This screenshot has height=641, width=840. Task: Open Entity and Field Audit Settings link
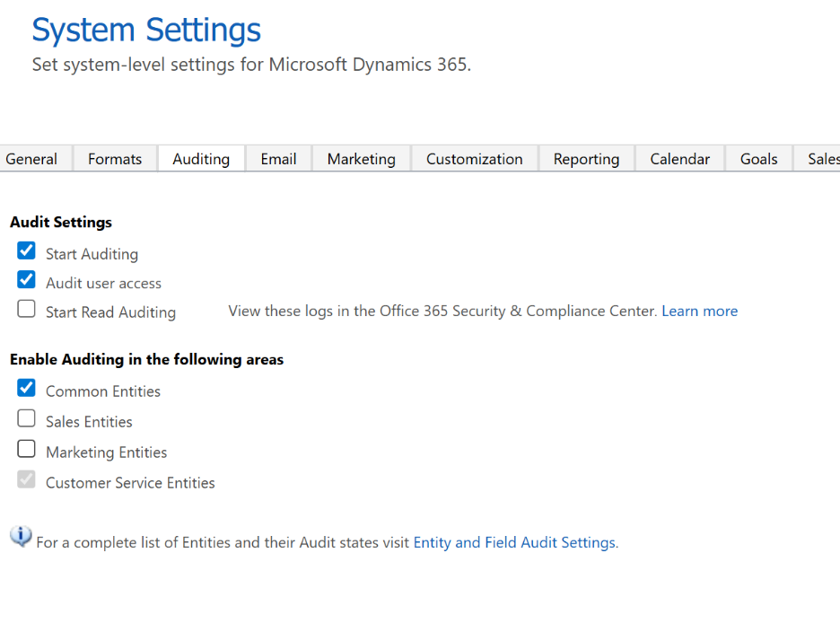tap(514, 543)
